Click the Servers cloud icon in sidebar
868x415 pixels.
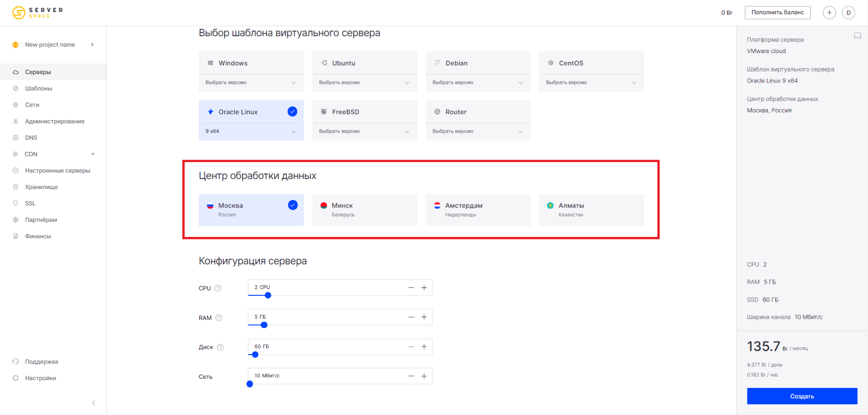pyautogui.click(x=15, y=72)
